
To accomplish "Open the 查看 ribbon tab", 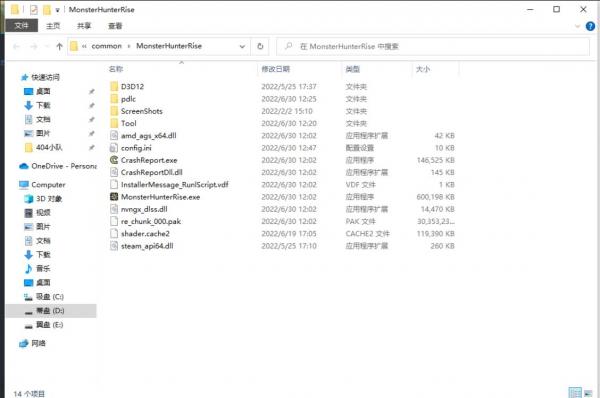I will point(115,26).
